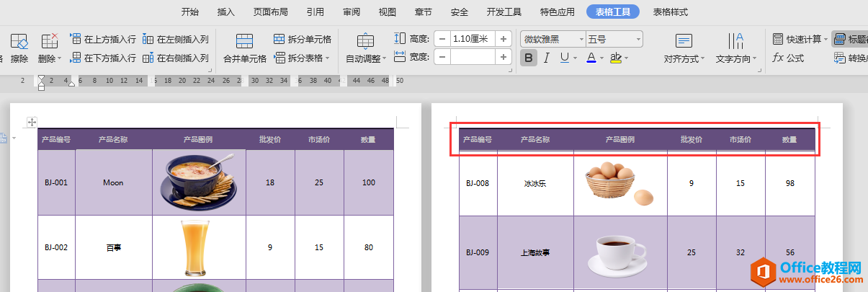Screen dimensions: 868x292
Task: Open the cell size dialog launcher corner icon
Action: coord(510,71)
